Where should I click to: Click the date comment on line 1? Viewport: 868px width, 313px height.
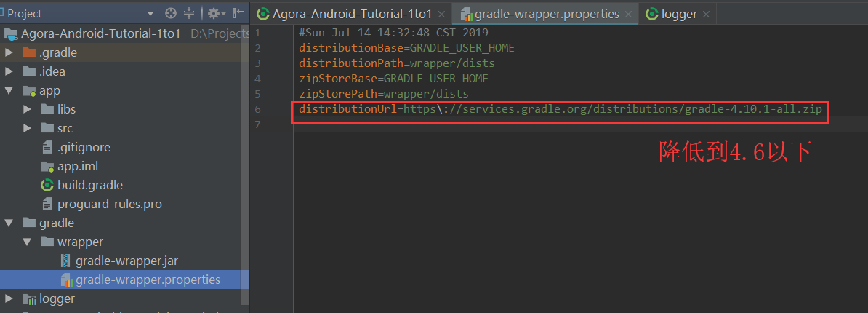(393, 33)
